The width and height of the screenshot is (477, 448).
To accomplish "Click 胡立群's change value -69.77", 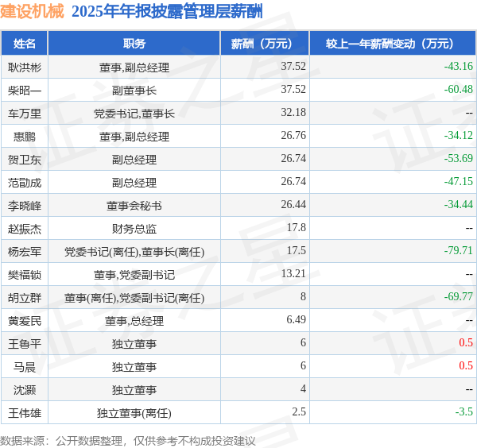I will pos(459,296).
